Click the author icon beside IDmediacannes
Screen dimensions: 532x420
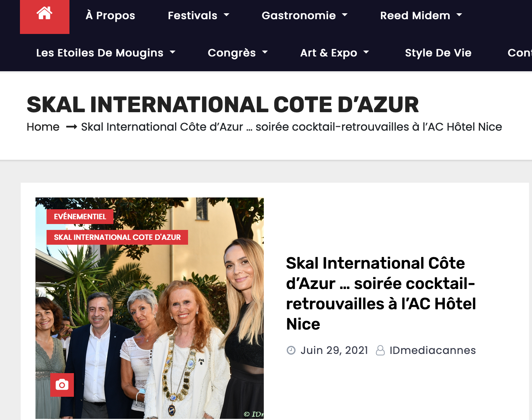pos(380,350)
